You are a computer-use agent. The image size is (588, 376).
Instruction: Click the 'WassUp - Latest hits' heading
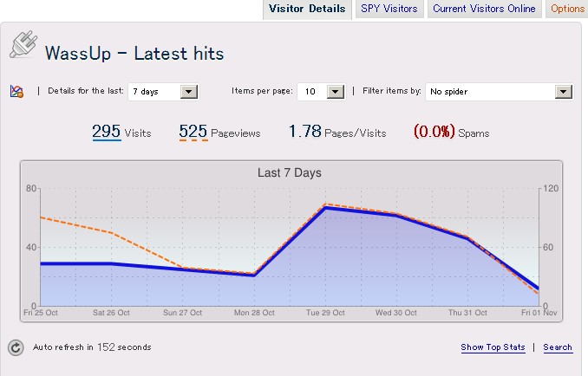(134, 54)
